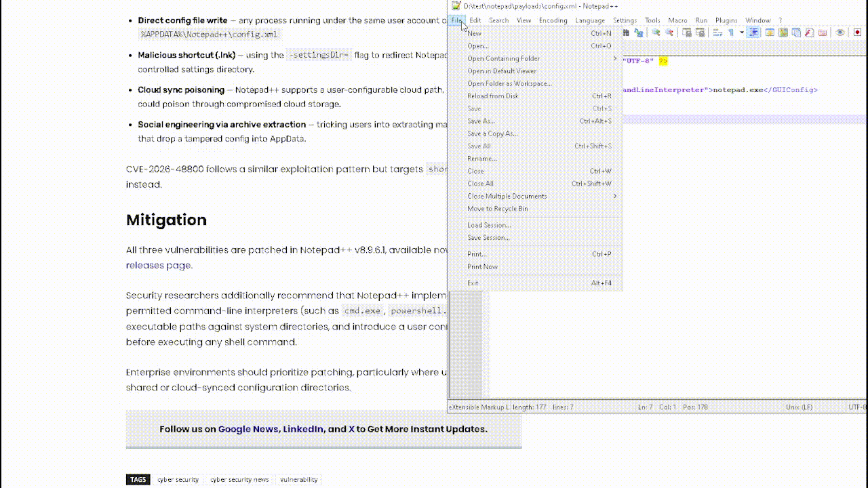Screen dimensions: 868x488
Task: Choose Save As... menu entry
Action: 535,121
